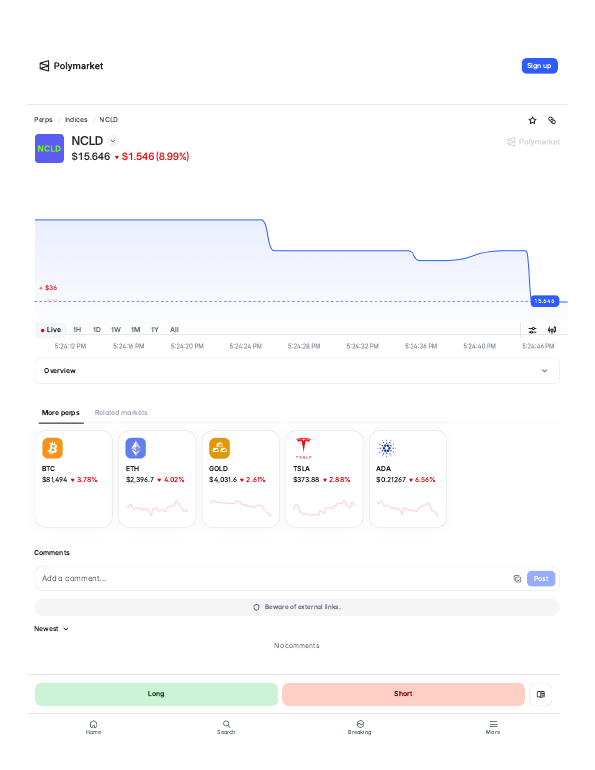Select the 1H chart range
Screen dimensions: 595x770
pyautogui.click(x=77, y=330)
